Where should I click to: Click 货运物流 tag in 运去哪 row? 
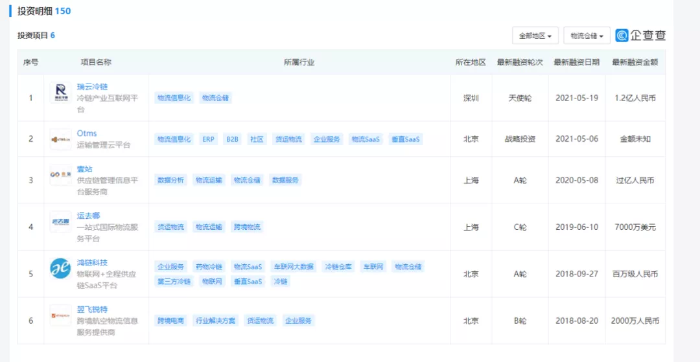click(x=171, y=227)
